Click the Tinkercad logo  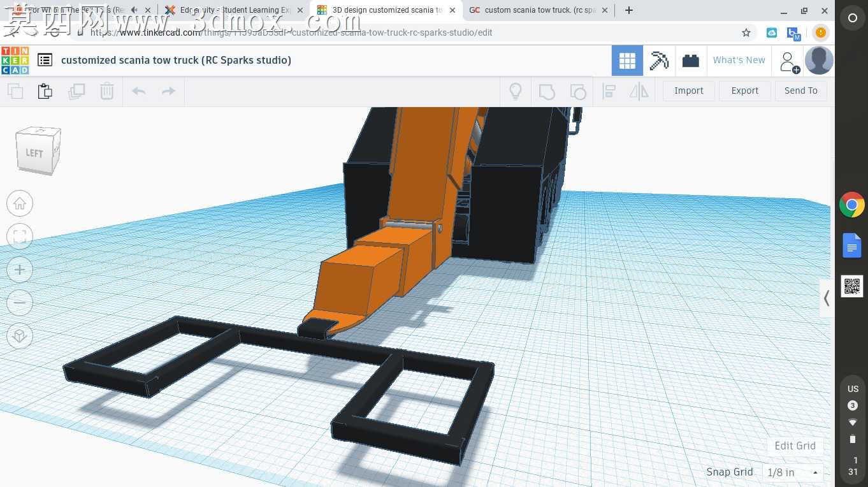click(15, 60)
